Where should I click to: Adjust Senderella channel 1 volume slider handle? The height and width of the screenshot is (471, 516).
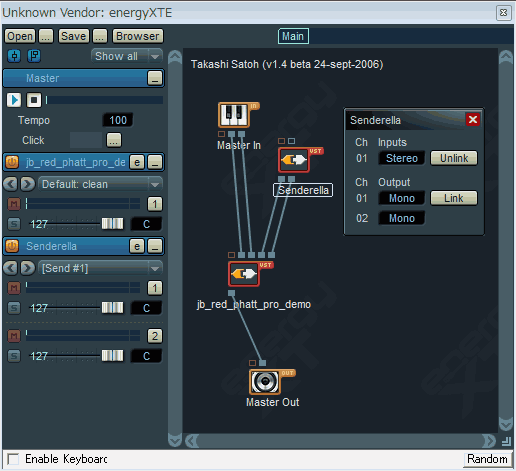(x=112, y=308)
